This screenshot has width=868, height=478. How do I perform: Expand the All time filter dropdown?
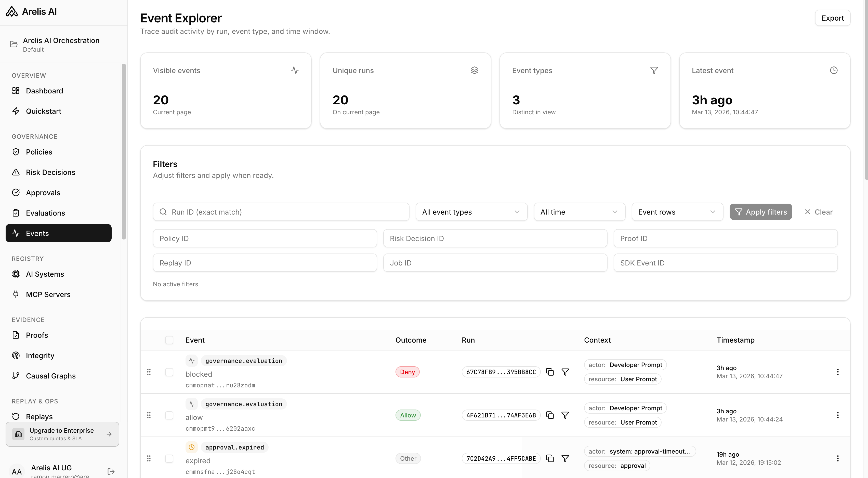point(579,212)
